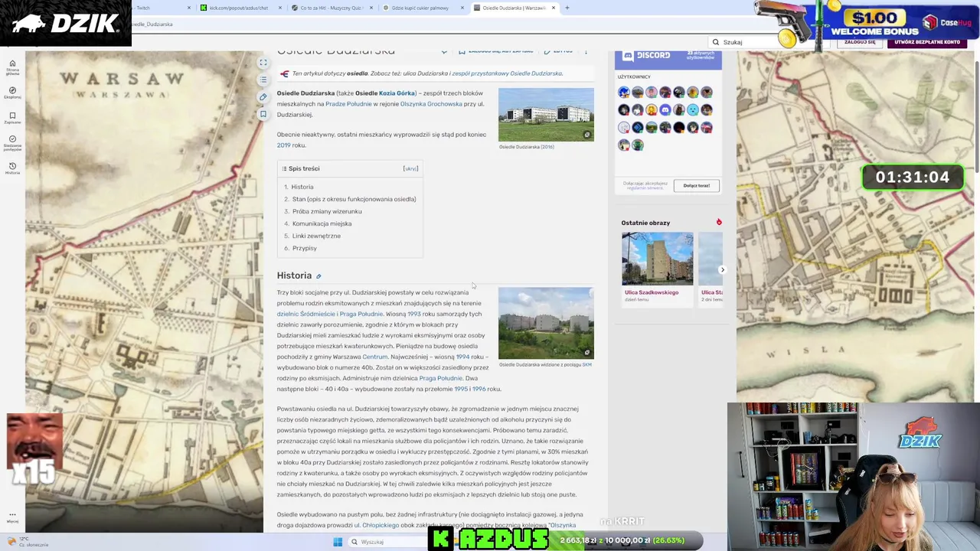Close the Gdzie kupić cukier palmowy tab

point(464,8)
